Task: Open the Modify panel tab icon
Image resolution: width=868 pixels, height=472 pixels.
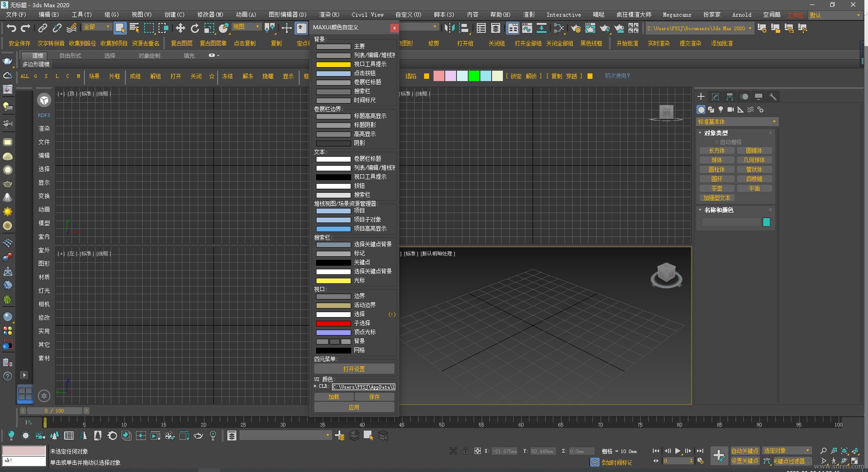Action: [715, 97]
